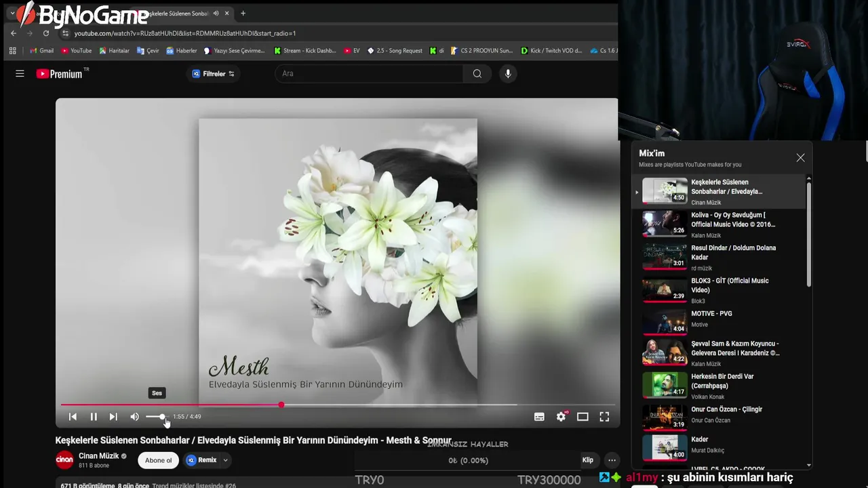The width and height of the screenshot is (868, 488).
Task: Play Resul Dindar / Doldum Dolana Kadar
Action: pos(719,258)
